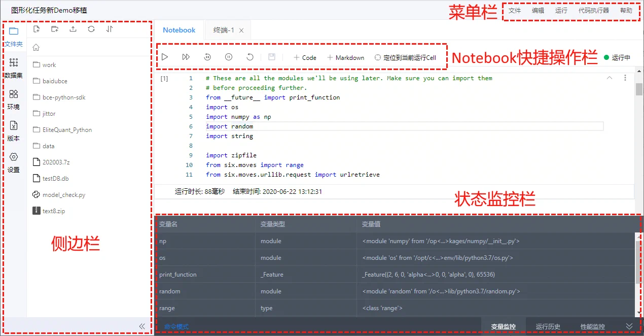Image resolution: width=644 pixels, height=336 pixels.
Task: Click restart-and-run-all icon in Notebook toolbar
Action: click(x=207, y=57)
